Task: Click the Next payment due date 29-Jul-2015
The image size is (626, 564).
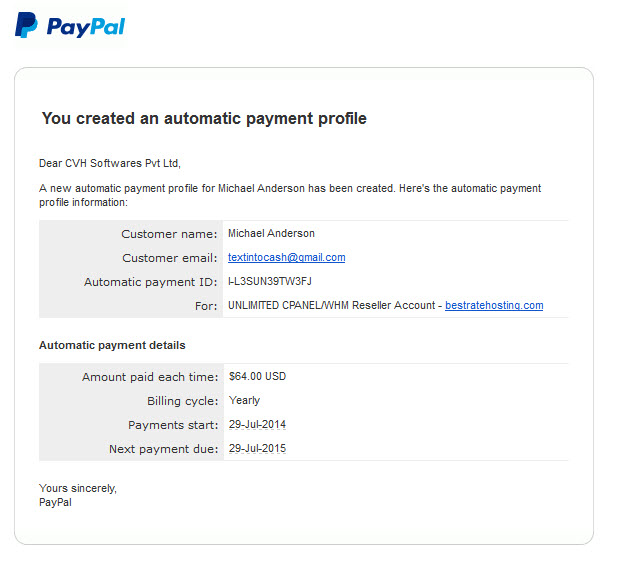Action: 258,448
